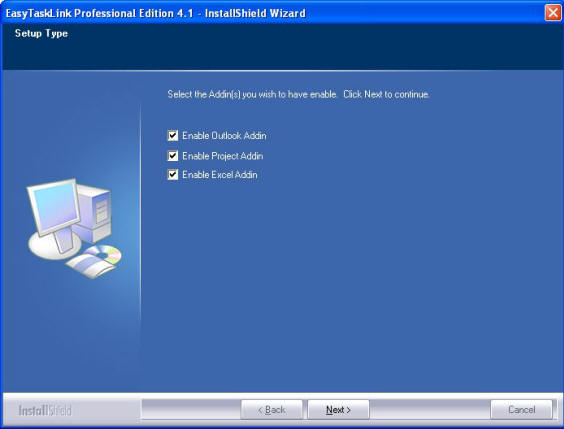Click the 'Select the Addin(s)' instruction text

(x=298, y=95)
